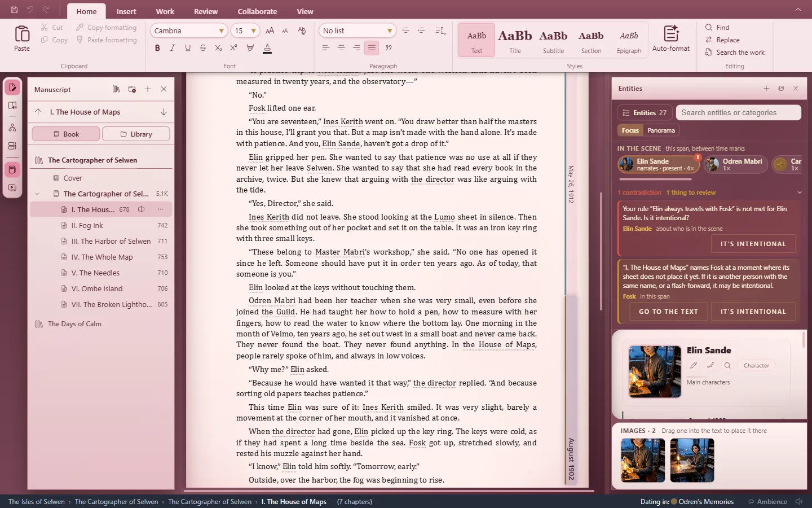This screenshot has height=508, width=812.
Task: Collapse the contradictions review section
Action: coord(799,192)
